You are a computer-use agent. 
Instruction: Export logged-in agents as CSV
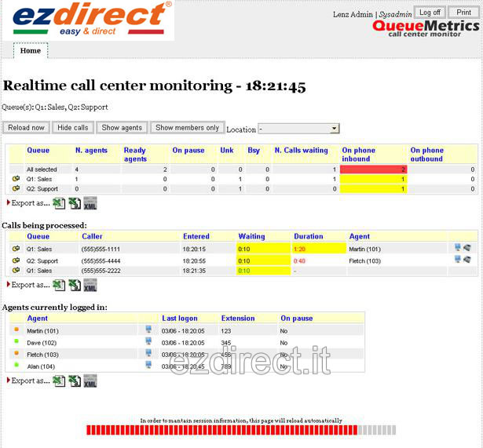(75, 381)
